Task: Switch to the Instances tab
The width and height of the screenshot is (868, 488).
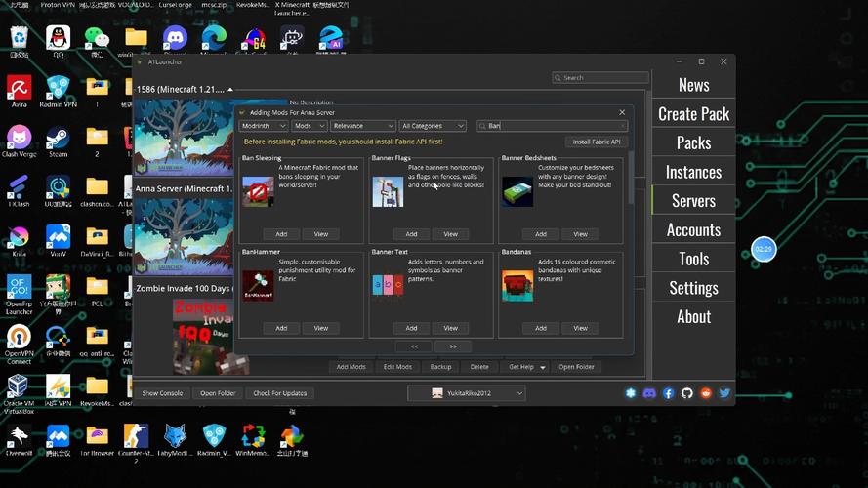Action: point(693,172)
